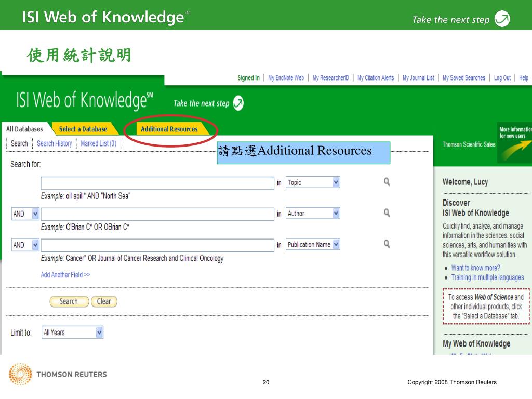Open the My EndNote Web link
Viewport: 532px width, 399px height.
click(286, 78)
